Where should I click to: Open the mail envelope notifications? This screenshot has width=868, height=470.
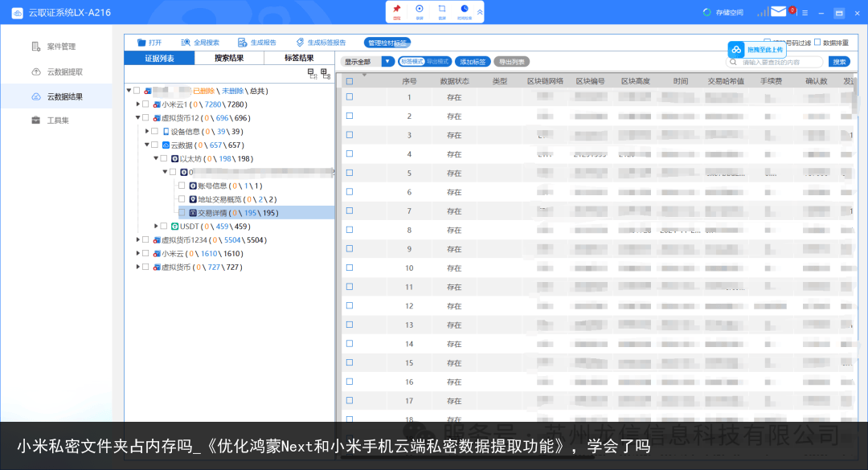click(x=778, y=11)
